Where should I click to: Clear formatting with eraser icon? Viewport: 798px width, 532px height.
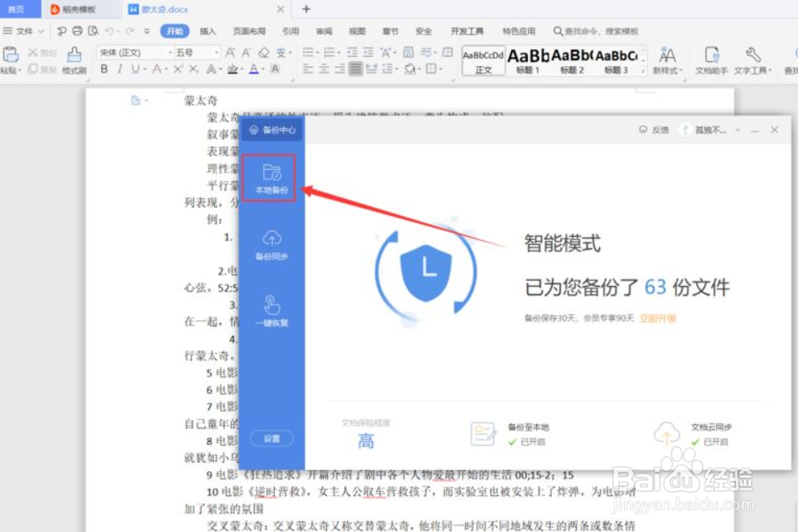tap(263, 53)
